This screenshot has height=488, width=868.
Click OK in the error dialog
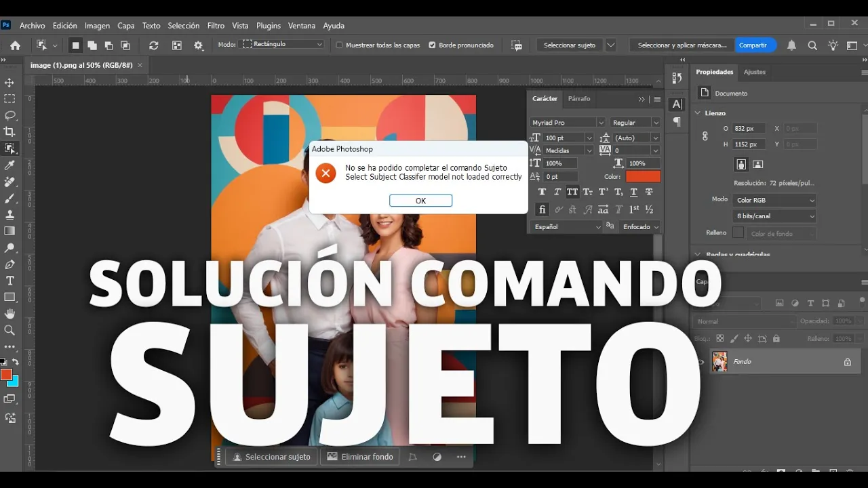click(420, 201)
